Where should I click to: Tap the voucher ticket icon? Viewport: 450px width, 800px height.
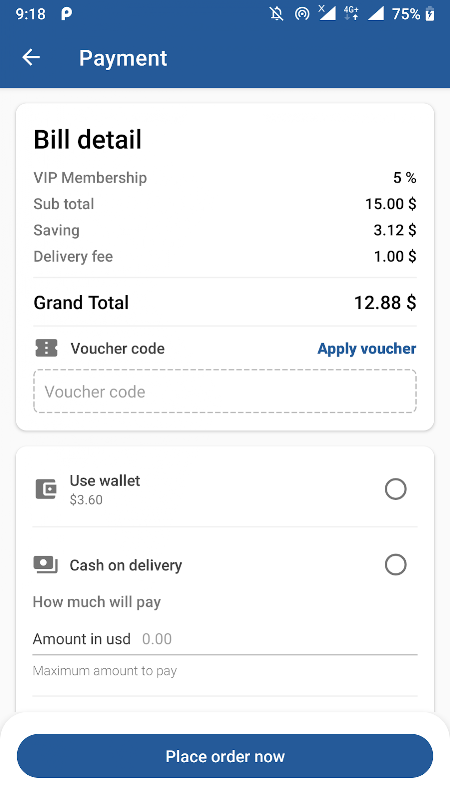(46, 348)
